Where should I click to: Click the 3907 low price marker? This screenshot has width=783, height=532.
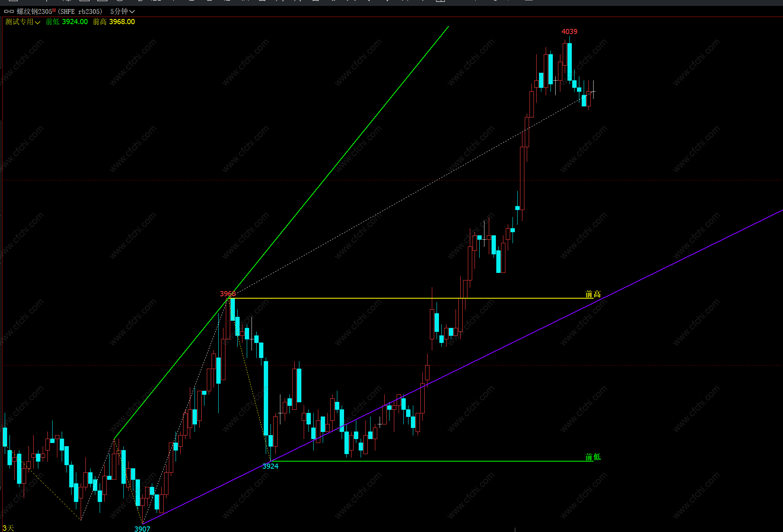click(x=142, y=528)
